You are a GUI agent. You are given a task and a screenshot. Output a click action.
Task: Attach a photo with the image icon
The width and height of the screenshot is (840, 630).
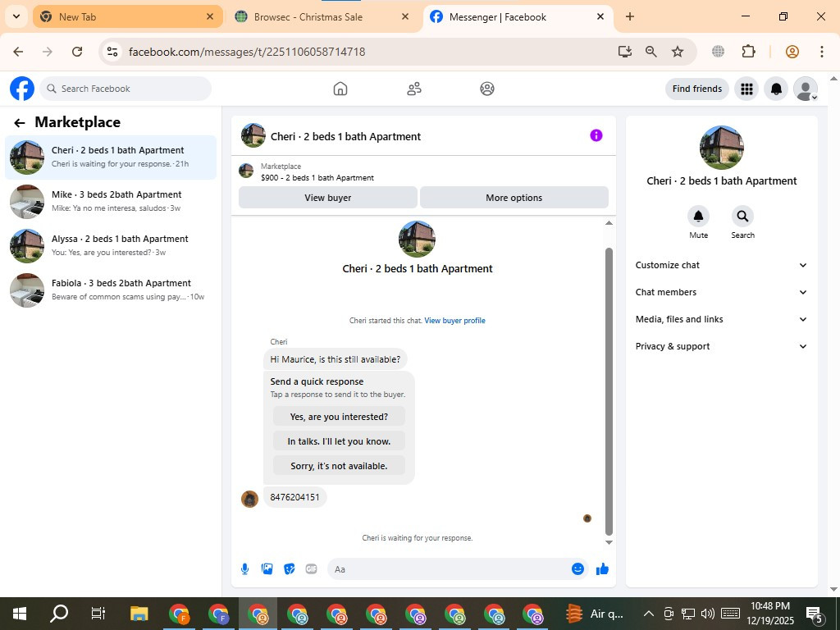click(x=267, y=569)
